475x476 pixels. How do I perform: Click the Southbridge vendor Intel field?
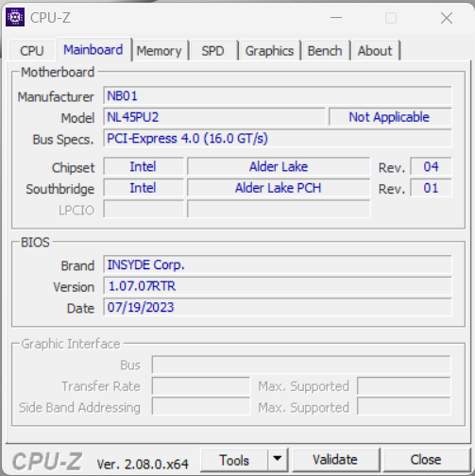(144, 188)
